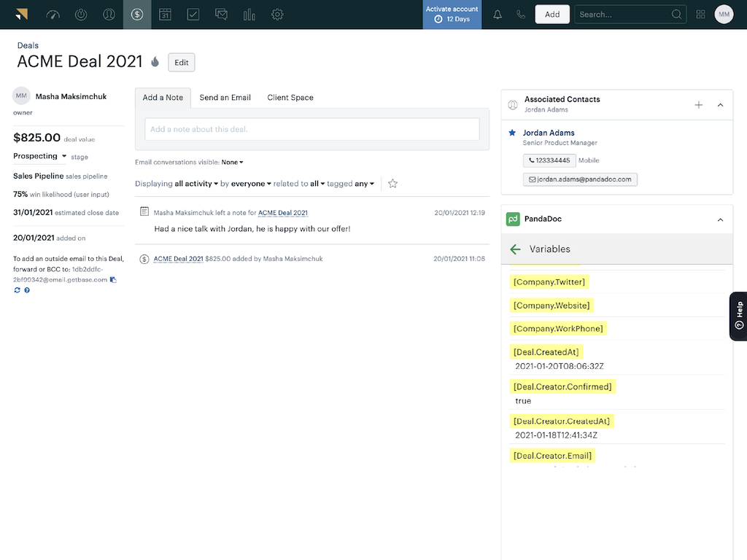The image size is (747, 560).
Task: Go back using the Variables arrow
Action: pyautogui.click(x=515, y=249)
